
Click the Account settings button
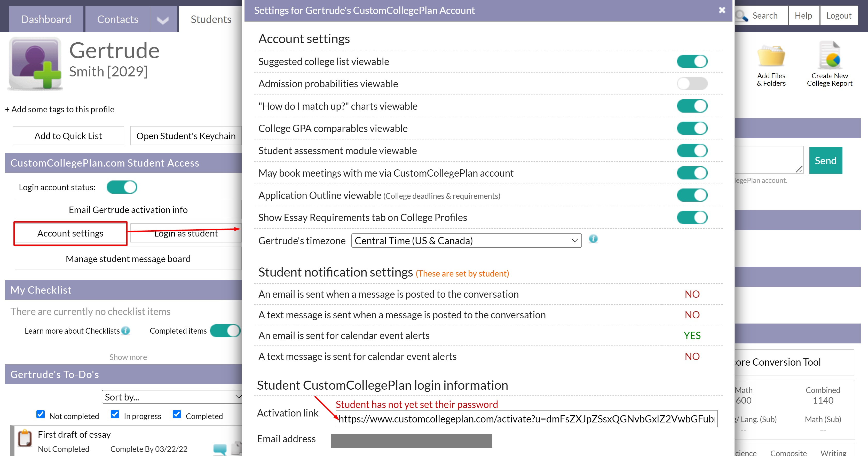pyautogui.click(x=70, y=233)
